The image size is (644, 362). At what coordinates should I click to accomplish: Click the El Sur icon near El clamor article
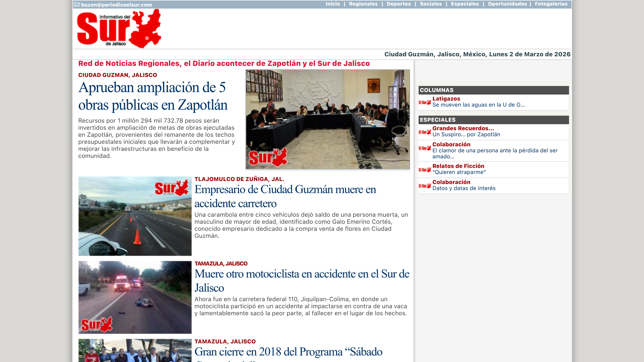pos(425,148)
